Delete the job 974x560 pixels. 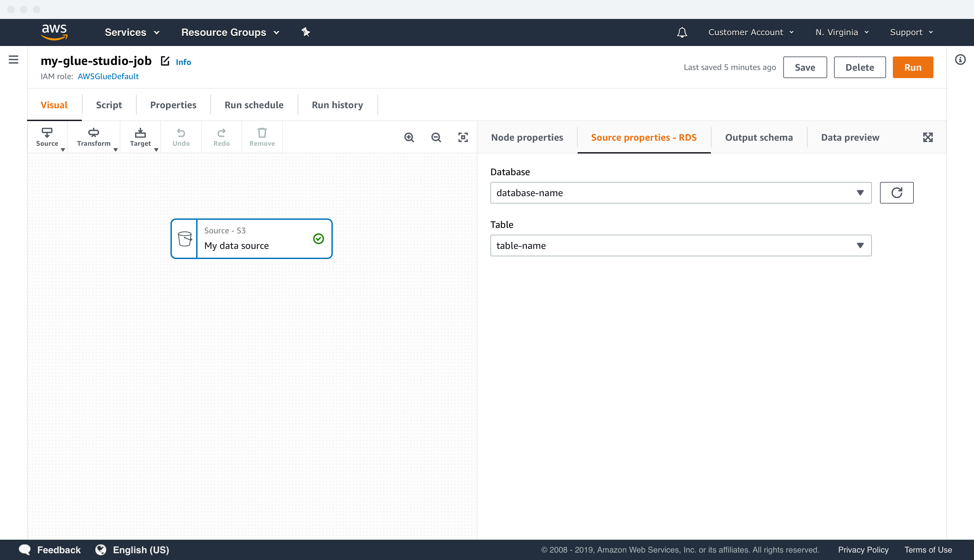click(859, 67)
